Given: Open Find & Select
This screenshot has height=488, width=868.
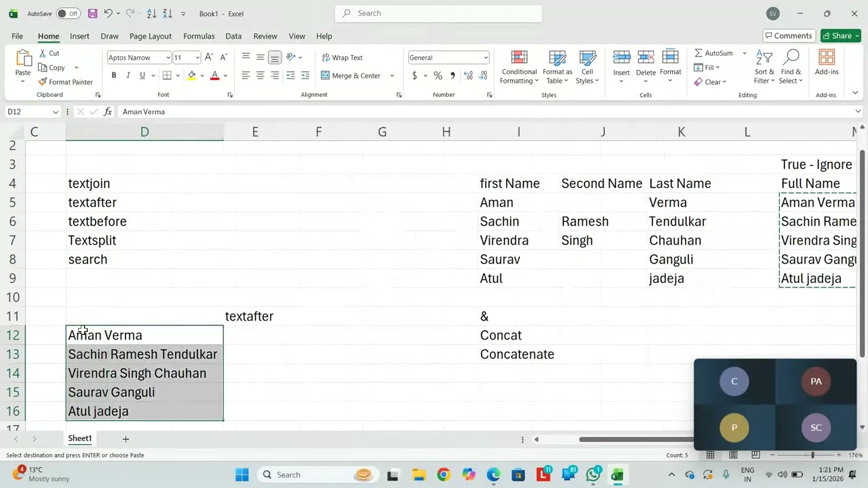Looking at the screenshot, I should pyautogui.click(x=791, y=68).
